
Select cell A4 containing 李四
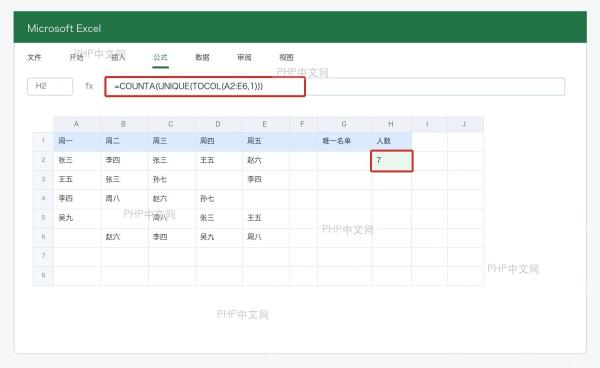(77, 199)
